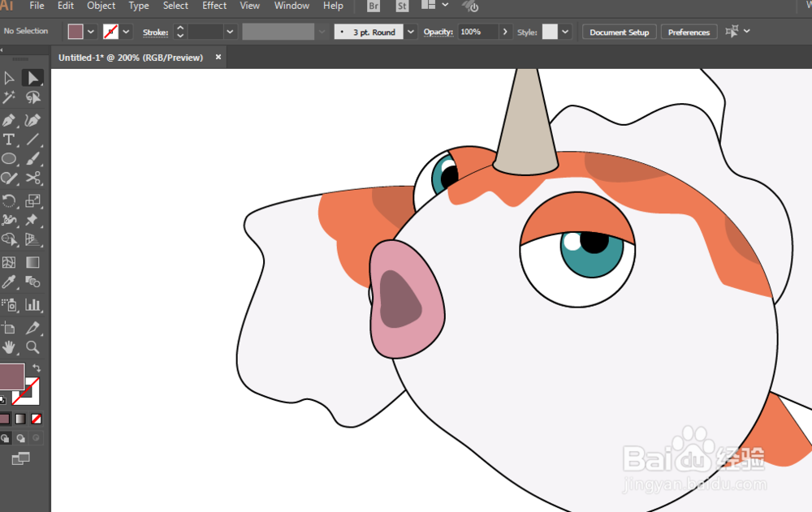812x512 pixels.
Task: Open the fill color dropdown arrow
Action: pos(91,32)
